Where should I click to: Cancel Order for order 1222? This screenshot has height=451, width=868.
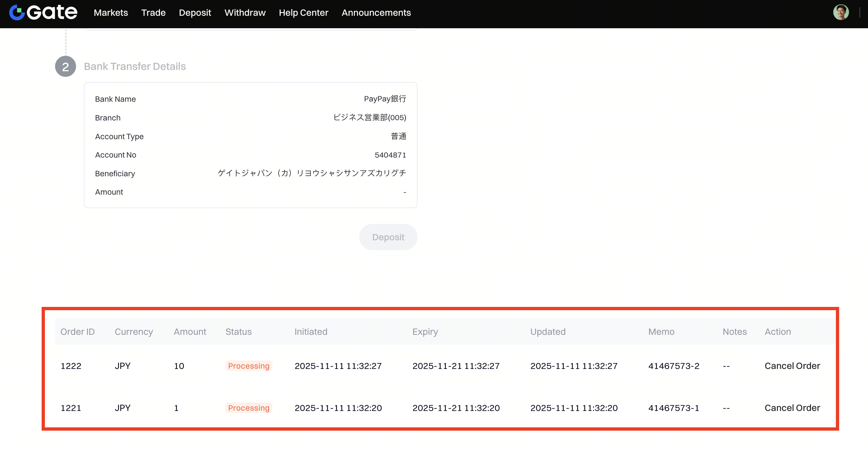[792, 366]
